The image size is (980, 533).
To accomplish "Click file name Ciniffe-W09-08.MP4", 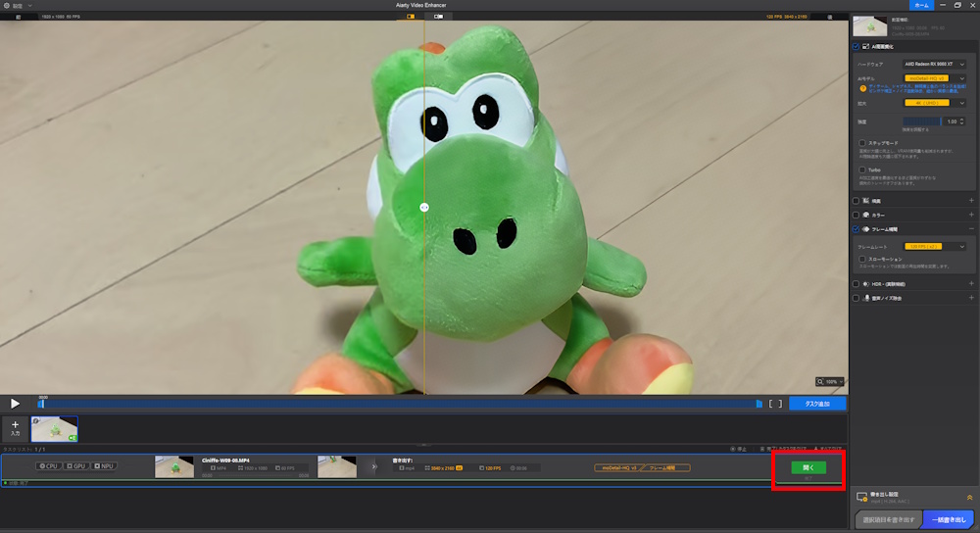I will click(225, 460).
